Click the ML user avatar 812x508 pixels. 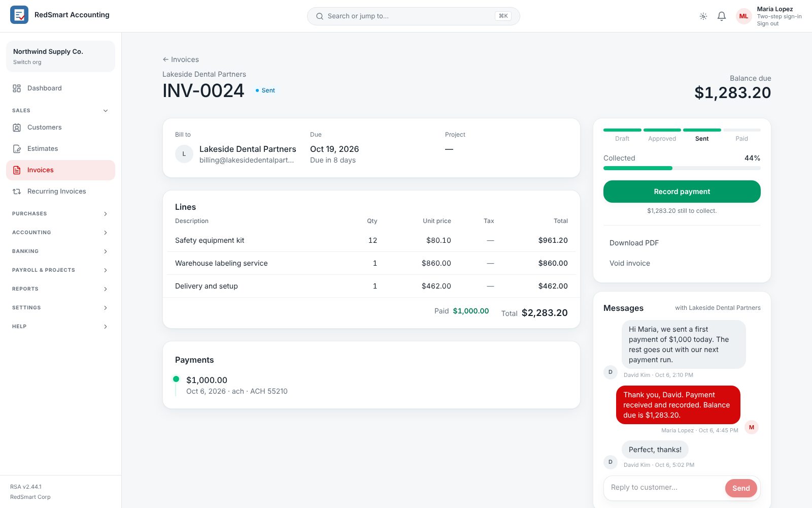click(743, 16)
